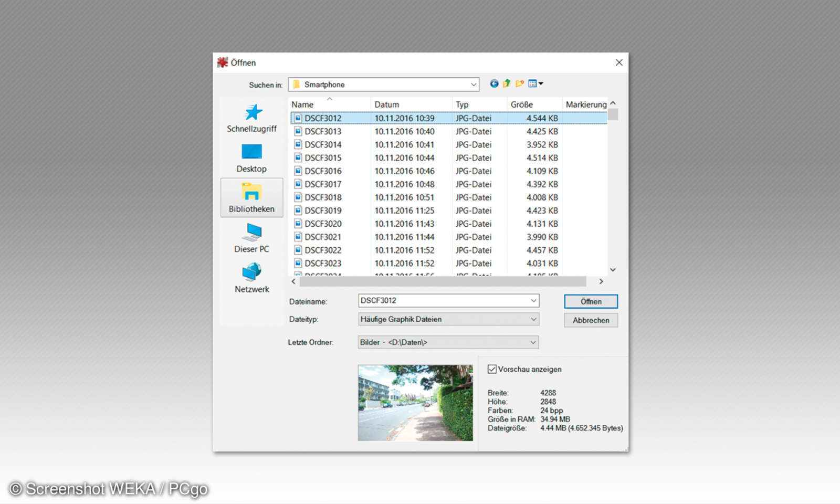Uncheck Vorschau anzeigen checkbox
Screen dimensions: 840x504
492,369
